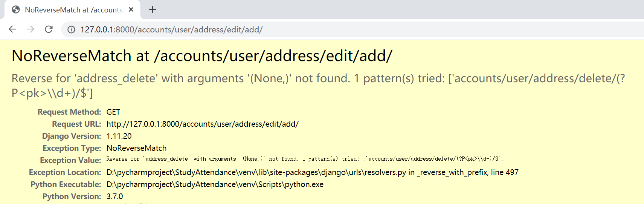Reload the current error page
The width and height of the screenshot is (644, 204).
click(49, 29)
